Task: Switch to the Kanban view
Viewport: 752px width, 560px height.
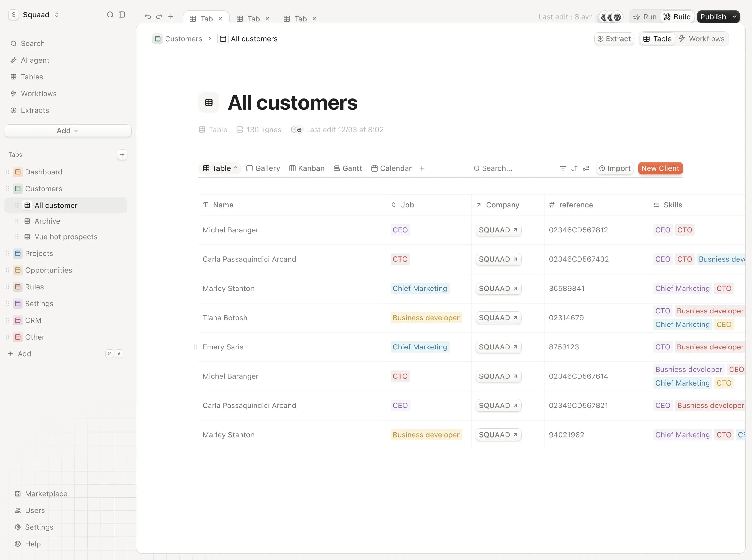Action: [306, 168]
